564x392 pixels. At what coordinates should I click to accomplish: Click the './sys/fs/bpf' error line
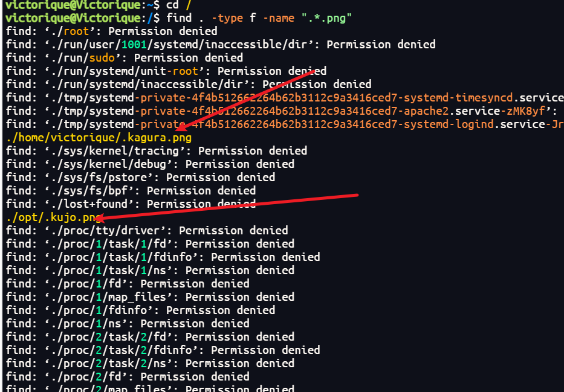pos(131,190)
